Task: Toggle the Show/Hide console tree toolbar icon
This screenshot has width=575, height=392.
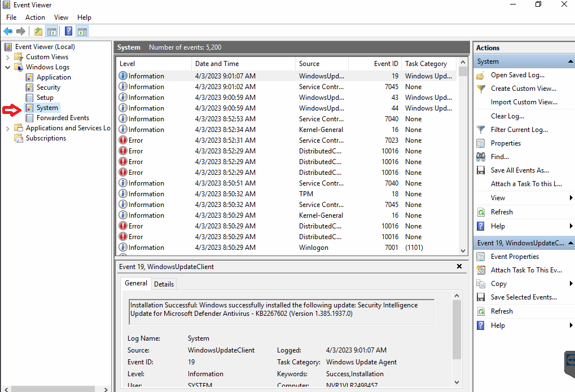Action: click(51, 31)
